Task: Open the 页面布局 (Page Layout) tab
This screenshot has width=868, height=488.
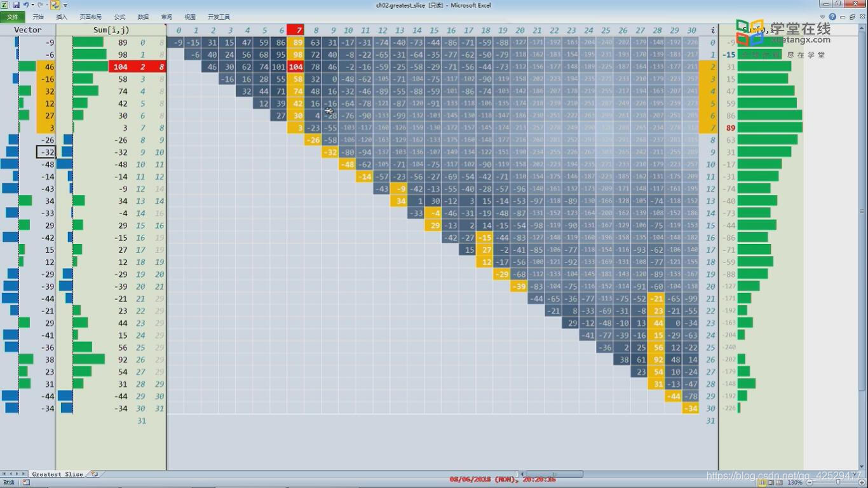Action: pos(90,17)
